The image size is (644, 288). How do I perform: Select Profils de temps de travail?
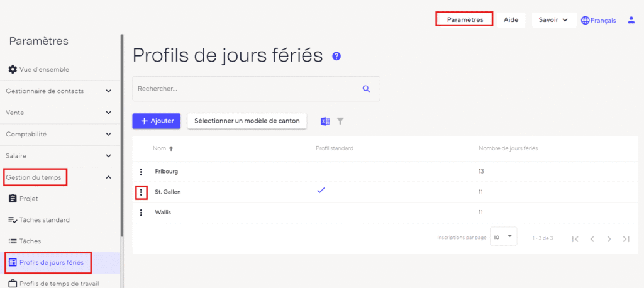click(x=59, y=283)
